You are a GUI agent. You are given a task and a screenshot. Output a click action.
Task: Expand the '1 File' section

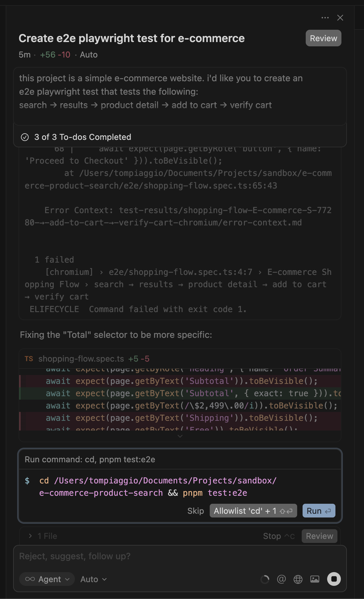(x=42, y=536)
